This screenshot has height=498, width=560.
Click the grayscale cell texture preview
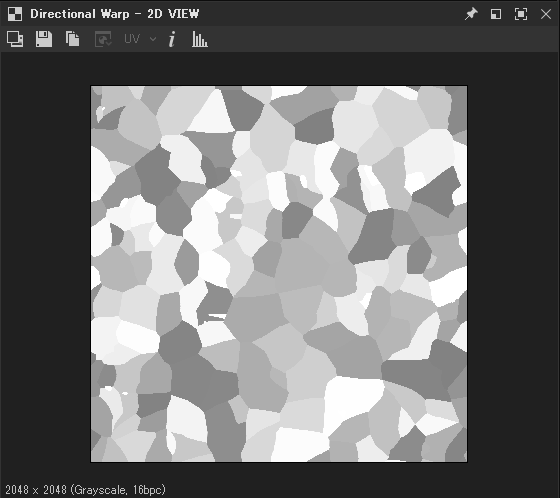279,274
